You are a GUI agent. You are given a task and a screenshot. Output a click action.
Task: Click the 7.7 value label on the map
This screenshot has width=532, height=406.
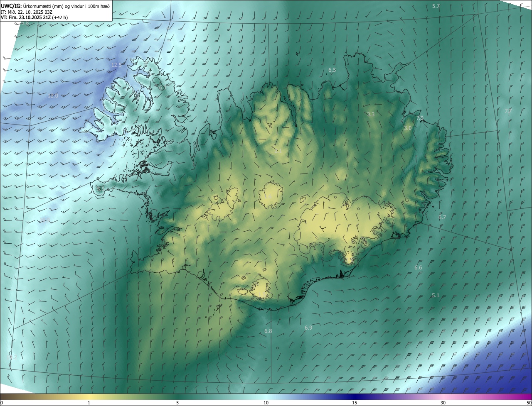pyautogui.click(x=508, y=111)
